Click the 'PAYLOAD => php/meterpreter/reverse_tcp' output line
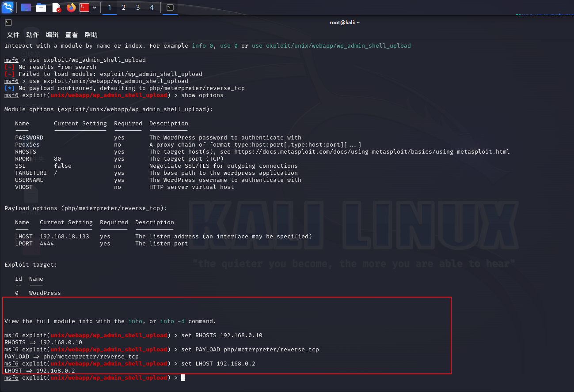Image resolution: width=574 pixels, height=392 pixels. coord(72,357)
